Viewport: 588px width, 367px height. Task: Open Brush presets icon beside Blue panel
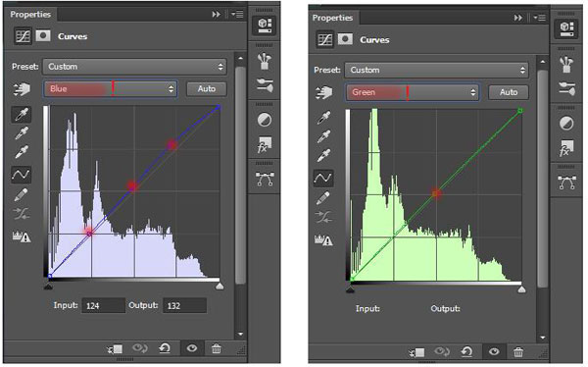point(265,61)
